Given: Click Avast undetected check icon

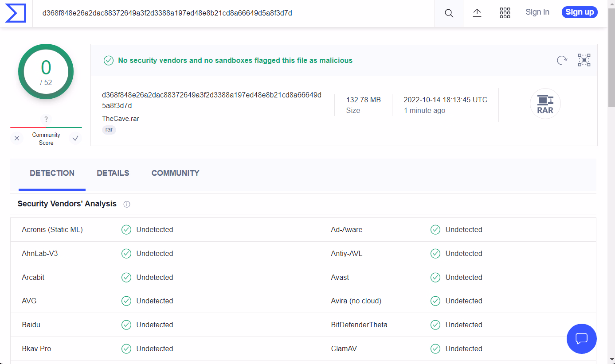Looking at the screenshot, I should (x=435, y=277).
